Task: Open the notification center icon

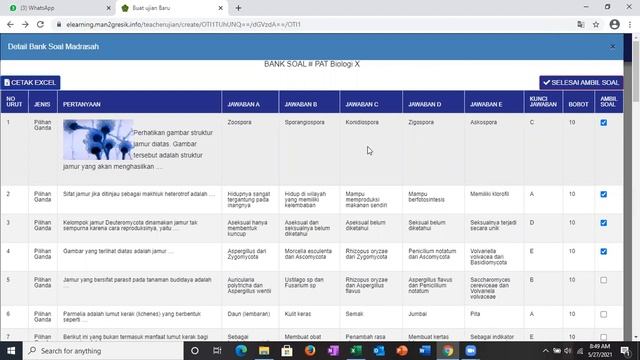Action: pos(625,351)
